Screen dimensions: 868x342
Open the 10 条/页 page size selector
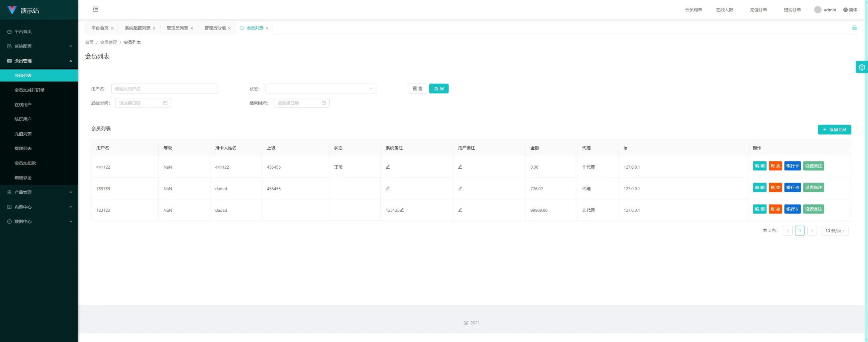pyautogui.click(x=835, y=231)
